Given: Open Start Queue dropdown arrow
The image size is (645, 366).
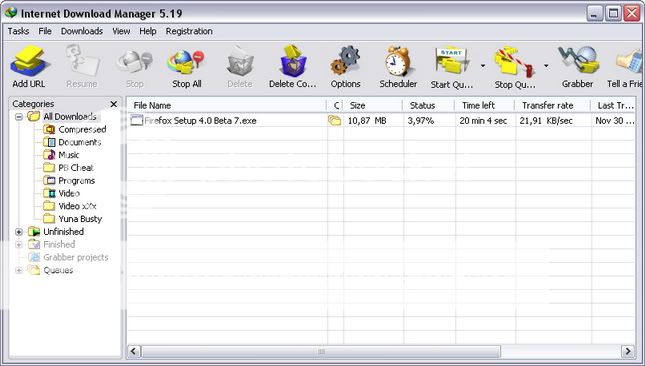Looking at the screenshot, I should click(x=483, y=65).
